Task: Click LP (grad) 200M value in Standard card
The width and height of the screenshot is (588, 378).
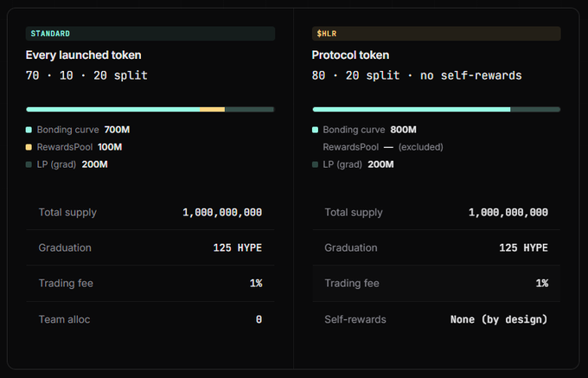Action: [x=94, y=164]
